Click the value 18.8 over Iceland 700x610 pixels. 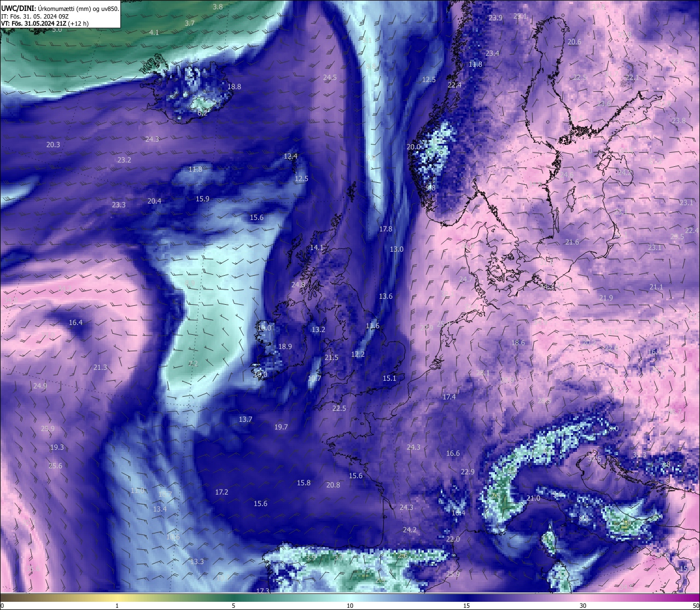point(234,86)
